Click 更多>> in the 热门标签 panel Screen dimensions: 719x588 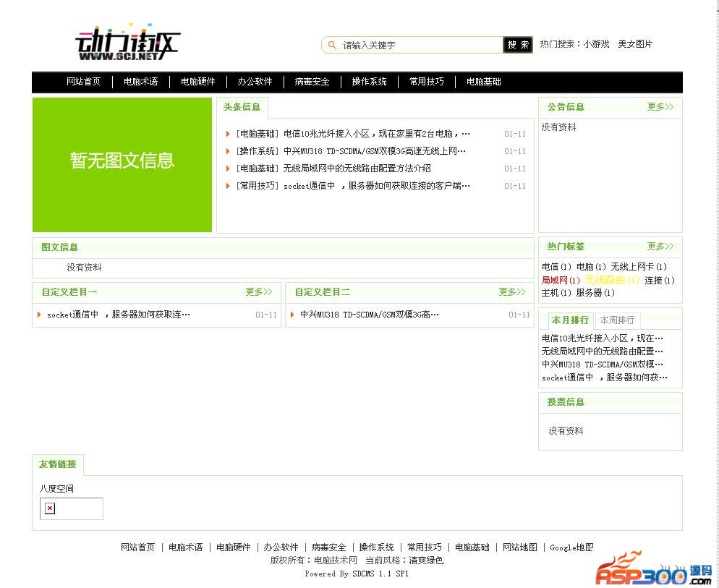click(660, 247)
